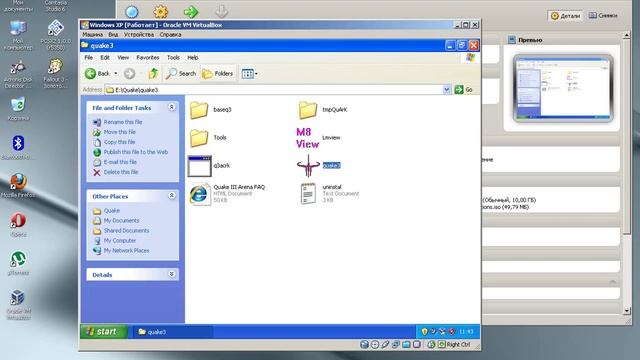
Task: Collapse File and Folder Tasks panel
Action: pos(172,107)
